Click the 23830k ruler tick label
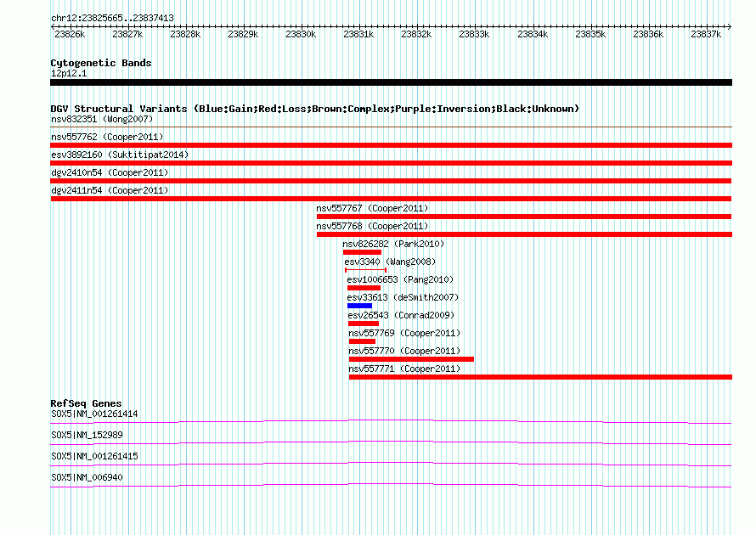 301,34
